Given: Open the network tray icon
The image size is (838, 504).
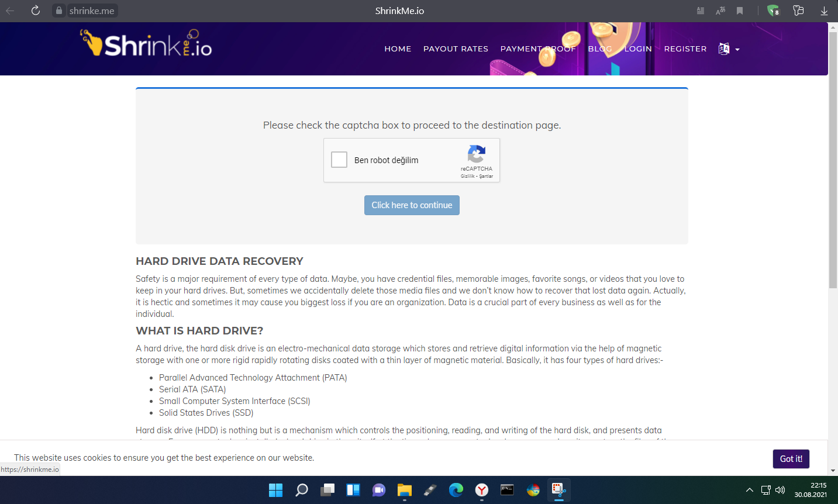Looking at the screenshot, I should 765,490.
